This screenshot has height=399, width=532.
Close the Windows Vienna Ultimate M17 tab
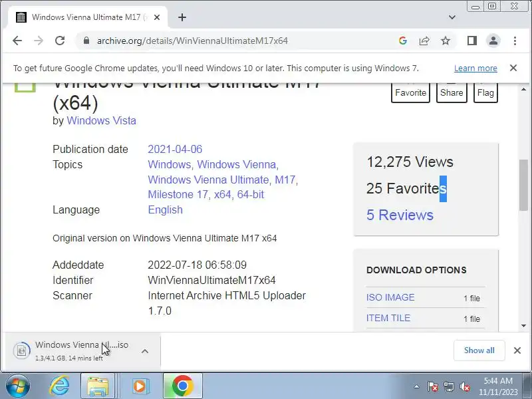(x=157, y=17)
